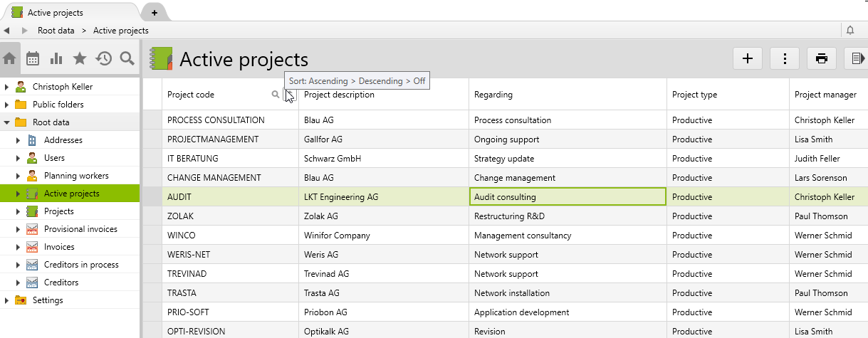Open the three-dot more options menu

[785, 59]
